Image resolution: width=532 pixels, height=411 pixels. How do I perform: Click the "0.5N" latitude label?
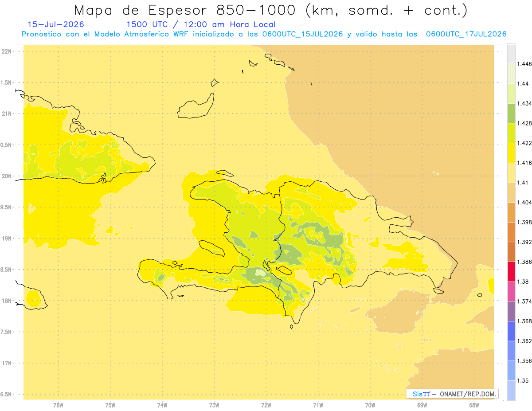coord(6,145)
